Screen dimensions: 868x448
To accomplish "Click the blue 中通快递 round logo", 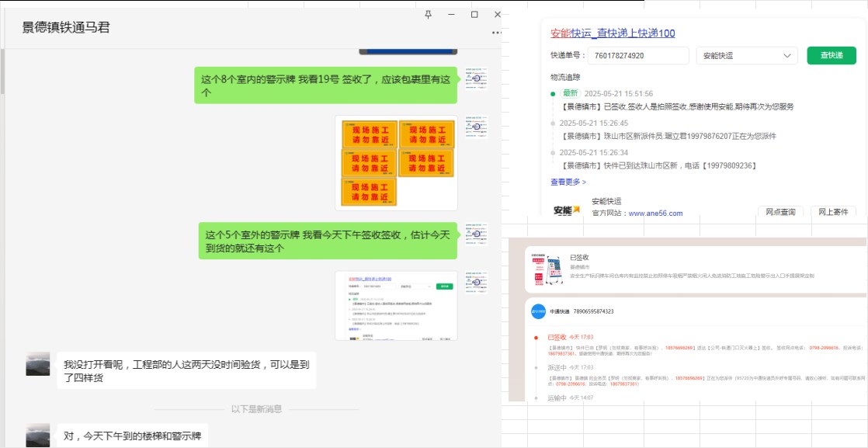I will [x=538, y=311].
